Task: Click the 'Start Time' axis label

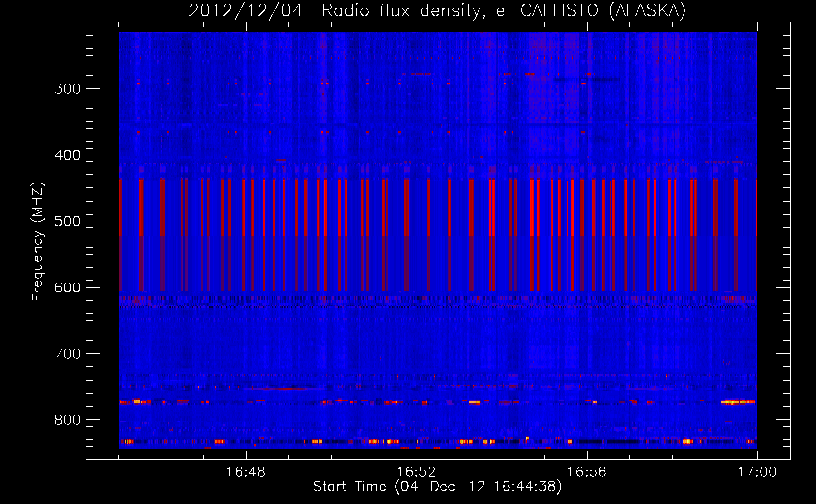Action: (350, 486)
